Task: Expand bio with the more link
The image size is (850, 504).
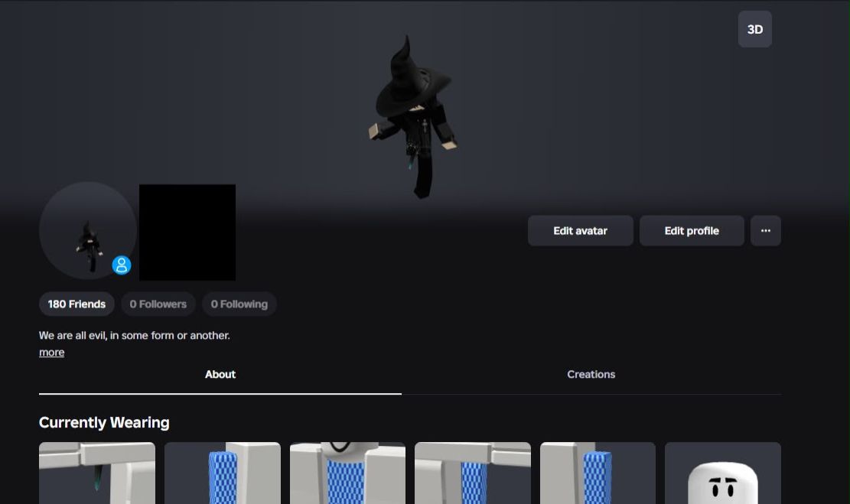Action: (x=51, y=353)
